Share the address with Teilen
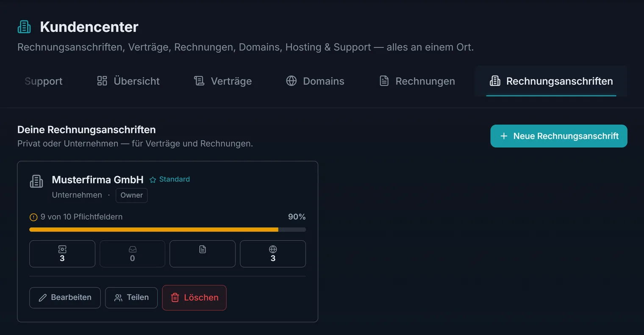 click(x=131, y=298)
